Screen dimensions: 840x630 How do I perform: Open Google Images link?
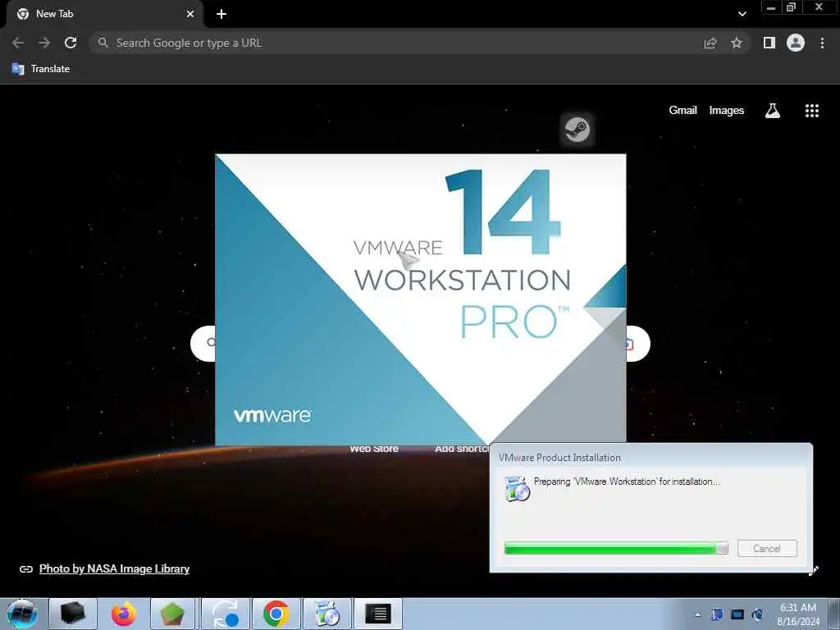727,111
